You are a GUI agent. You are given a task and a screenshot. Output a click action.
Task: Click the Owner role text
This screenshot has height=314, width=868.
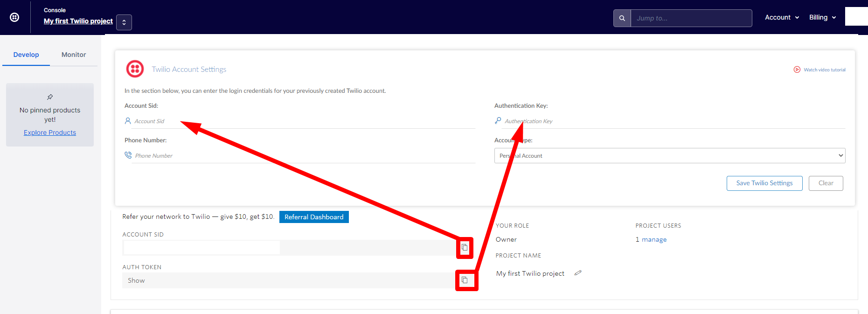click(x=506, y=240)
